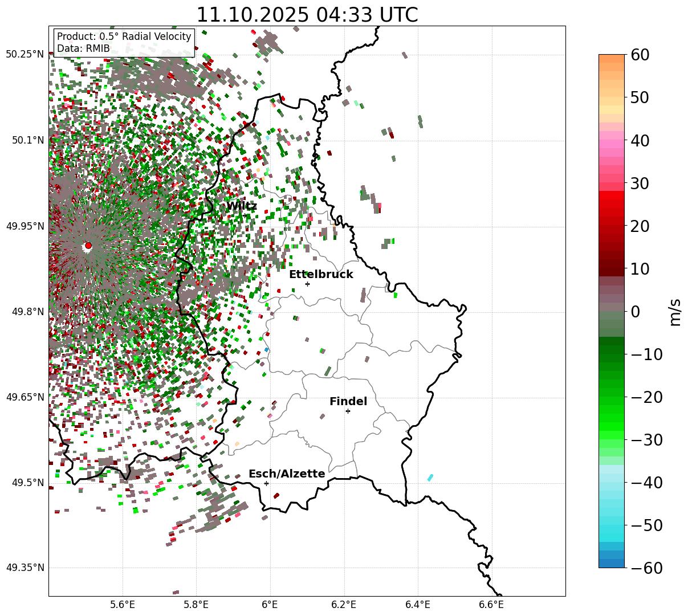Click the colorbar value −50
688x616 pixels.
(x=646, y=525)
